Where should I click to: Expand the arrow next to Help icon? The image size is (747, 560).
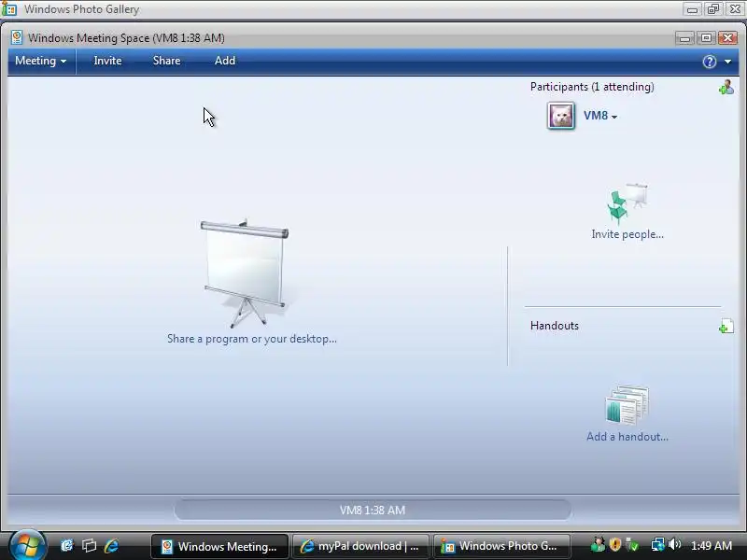click(728, 62)
